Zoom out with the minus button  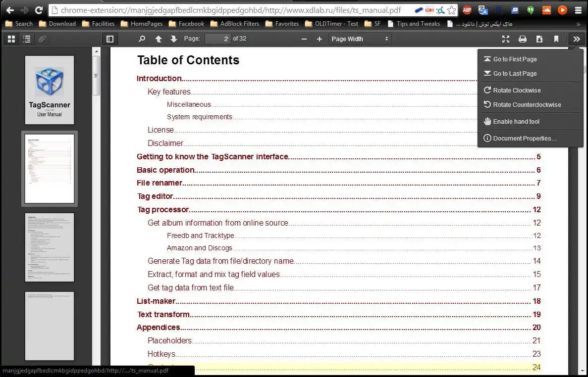pos(304,39)
